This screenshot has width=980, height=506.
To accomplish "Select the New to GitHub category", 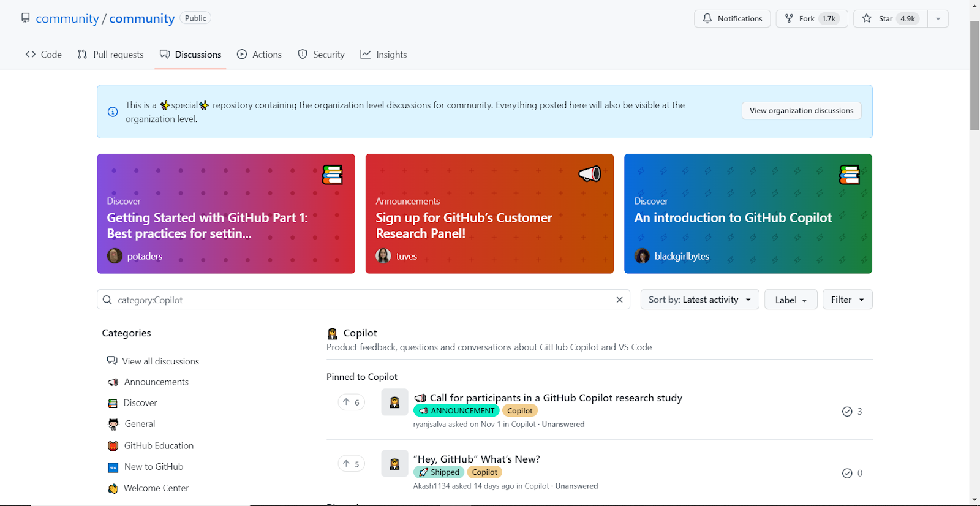I will coord(154,467).
